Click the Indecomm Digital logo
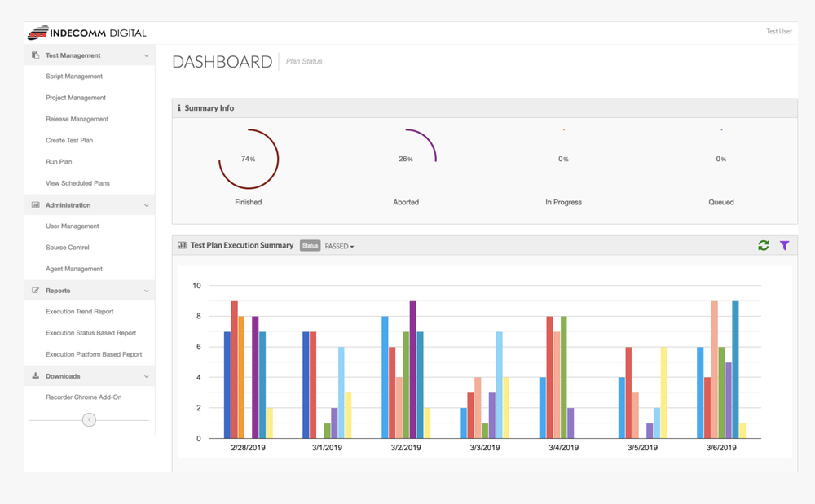Viewport: 815px width, 504px height. pyautogui.click(x=87, y=33)
